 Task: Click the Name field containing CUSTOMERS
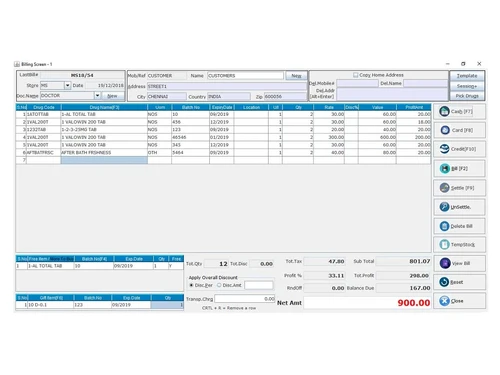(x=245, y=76)
